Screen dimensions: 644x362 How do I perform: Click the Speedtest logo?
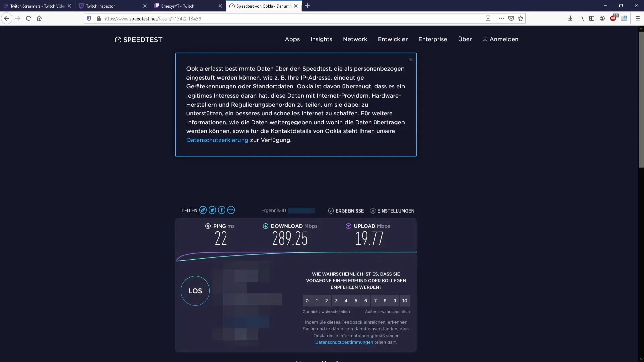(138, 40)
